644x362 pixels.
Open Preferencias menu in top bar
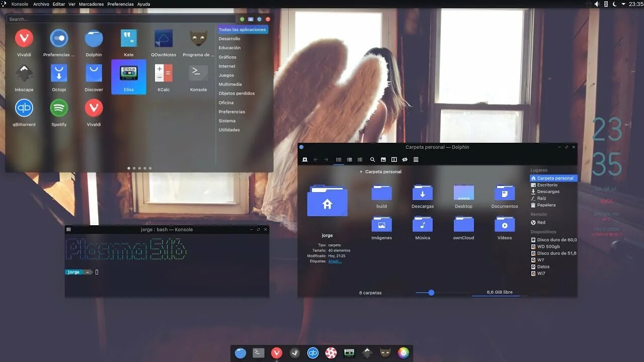pyautogui.click(x=121, y=4)
